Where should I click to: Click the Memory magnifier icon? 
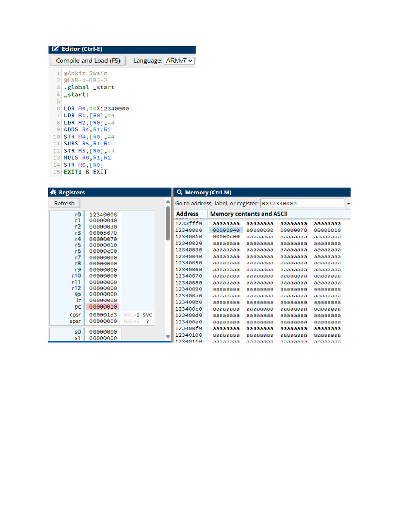(x=179, y=192)
